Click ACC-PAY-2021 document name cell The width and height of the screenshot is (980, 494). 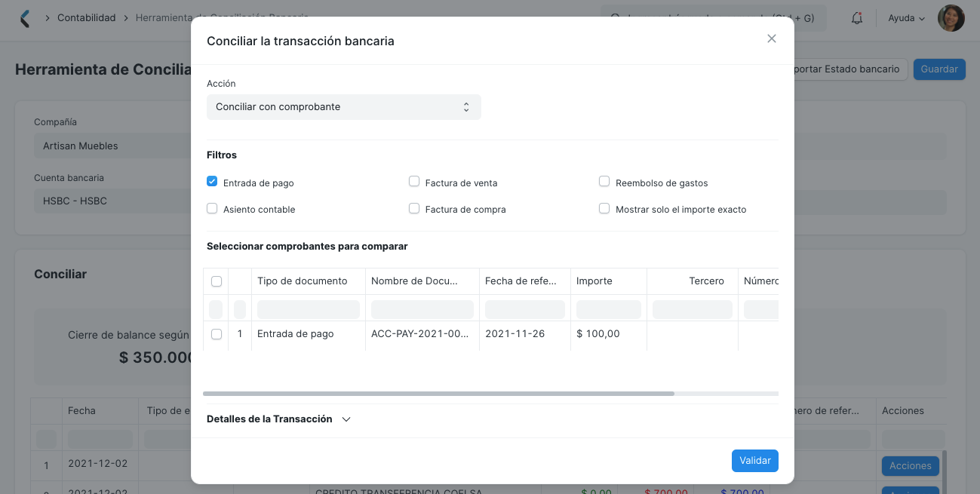coord(422,334)
